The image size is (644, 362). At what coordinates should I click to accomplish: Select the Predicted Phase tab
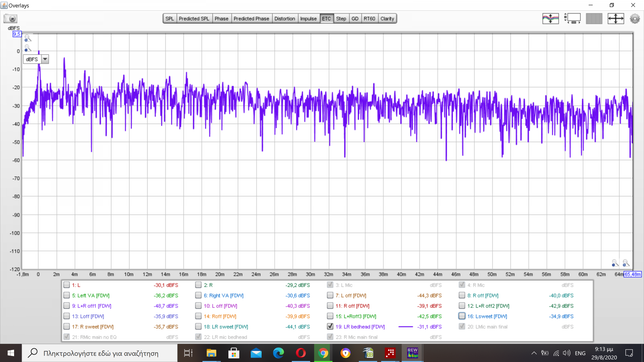[251, 19]
